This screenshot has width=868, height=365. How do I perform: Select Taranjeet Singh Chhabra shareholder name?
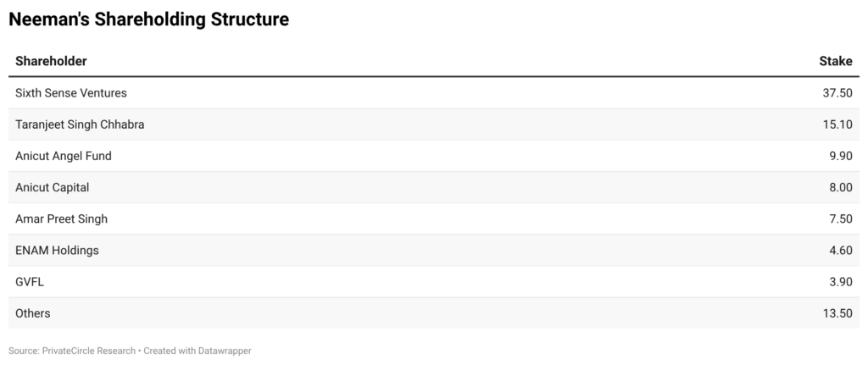pyautogui.click(x=80, y=124)
